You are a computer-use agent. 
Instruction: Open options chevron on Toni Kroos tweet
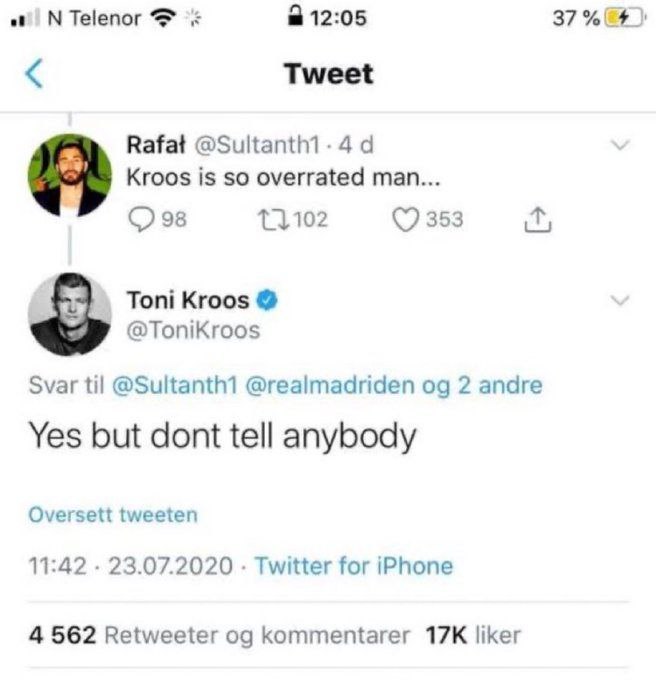coord(620,300)
